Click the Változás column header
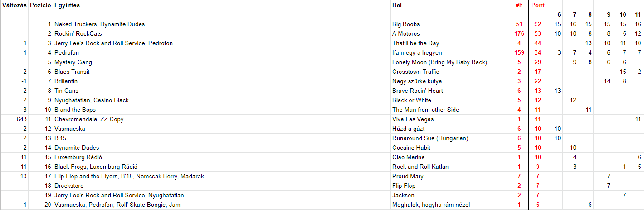Screen dimensions: 644x210 pyautogui.click(x=14, y=5)
